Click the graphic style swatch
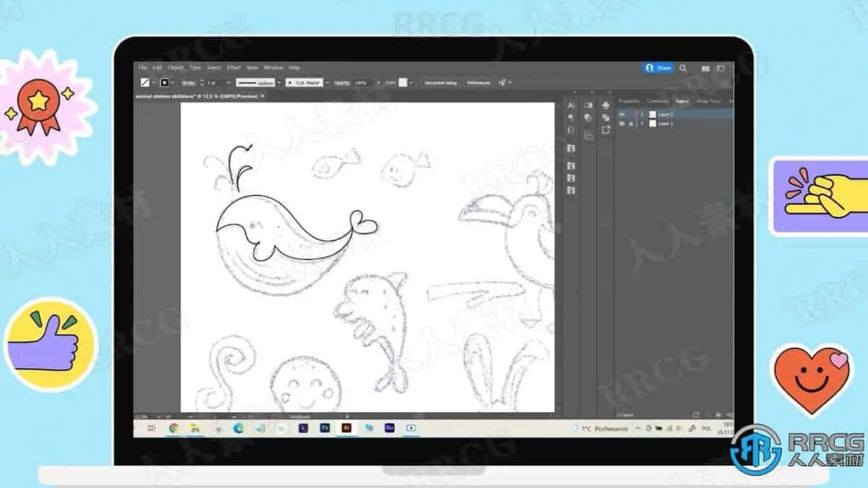Image resolution: width=868 pixels, height=488 pixels. pyautogui.click(x=402, y=82)
